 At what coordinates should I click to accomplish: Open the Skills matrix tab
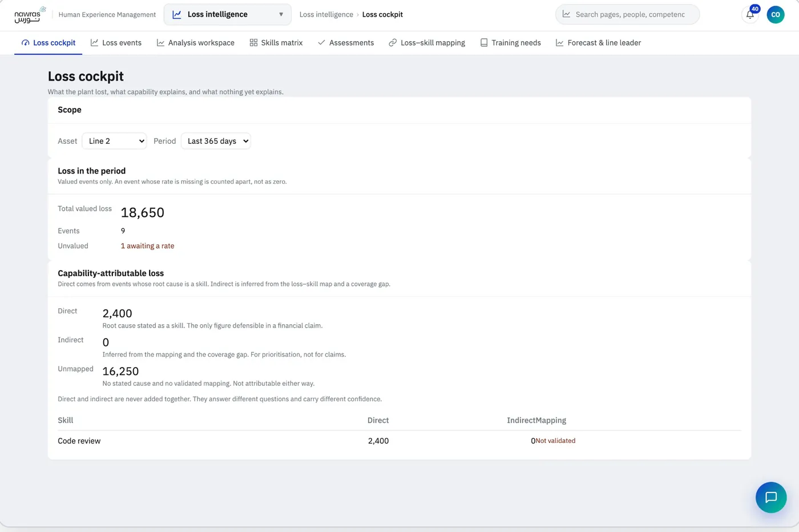click(x=276, y=43)
